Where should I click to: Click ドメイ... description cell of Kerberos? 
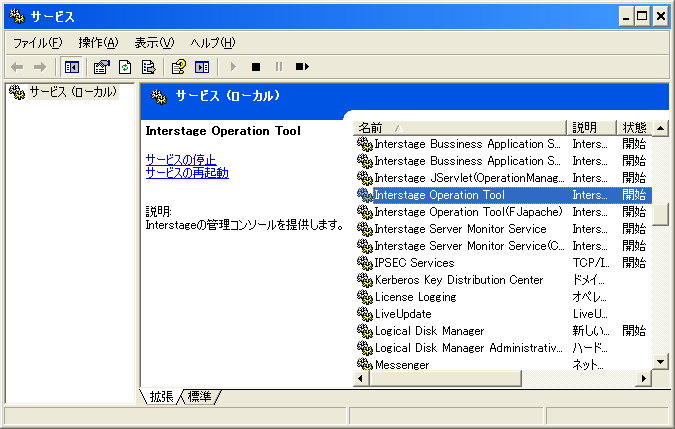click(588, 280)
